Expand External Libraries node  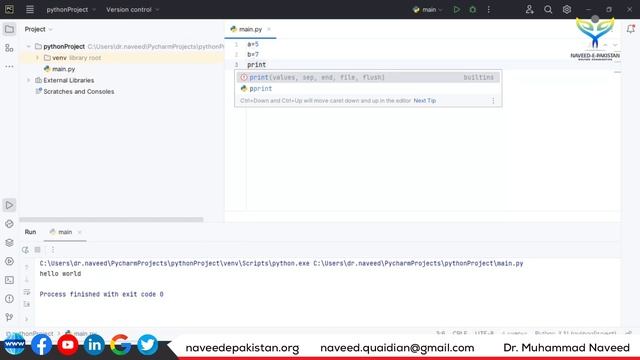point(28,80)
